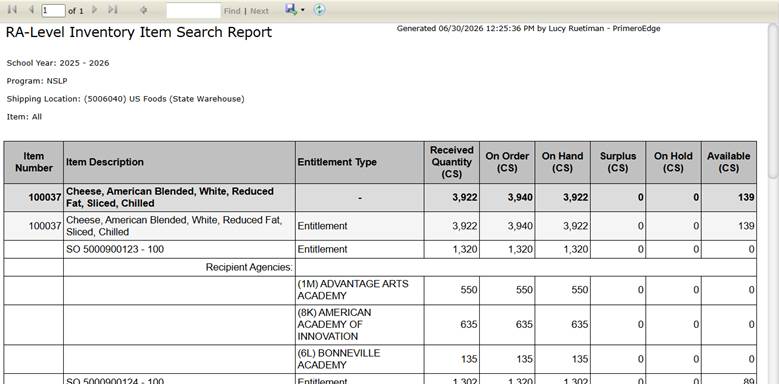Select the On Hold (CS) header
Screen dimensions: 779x384
point(673,162)
